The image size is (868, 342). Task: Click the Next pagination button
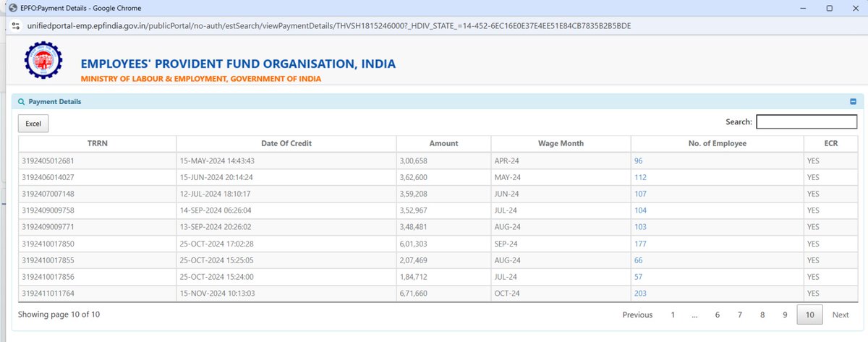pos(841,315)
